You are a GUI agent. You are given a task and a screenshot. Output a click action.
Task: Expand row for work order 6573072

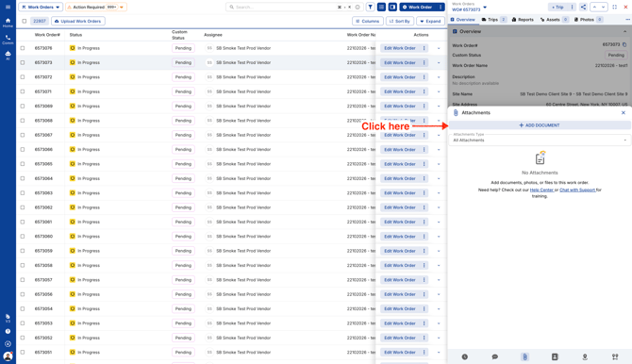pos(439,77)
